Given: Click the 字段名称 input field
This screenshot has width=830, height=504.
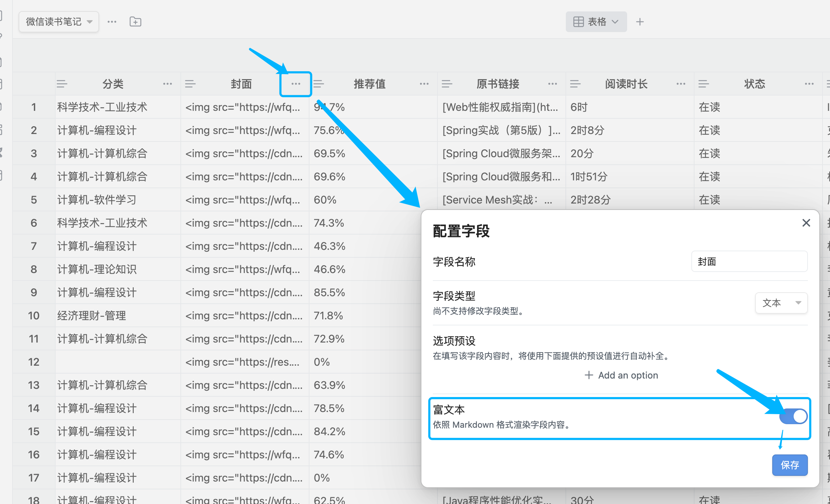Looking at the screenshot, I should click(749, 262).
